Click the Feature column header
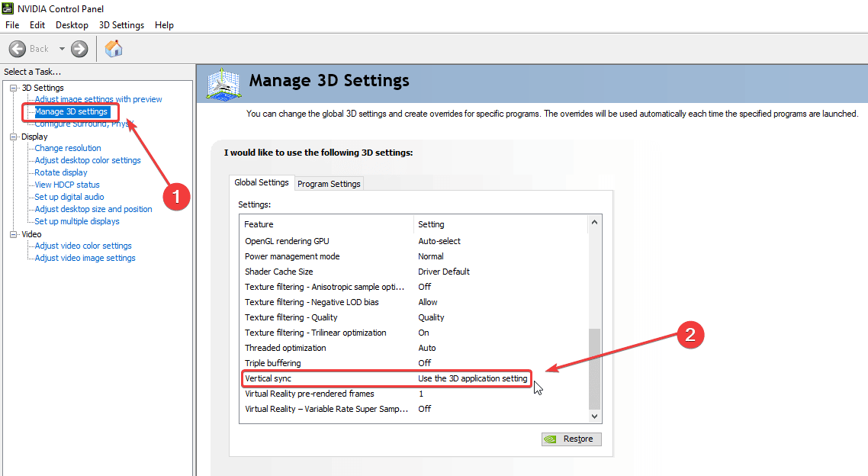The height and width of the screenshot is (476, 868). click(327, 224)
